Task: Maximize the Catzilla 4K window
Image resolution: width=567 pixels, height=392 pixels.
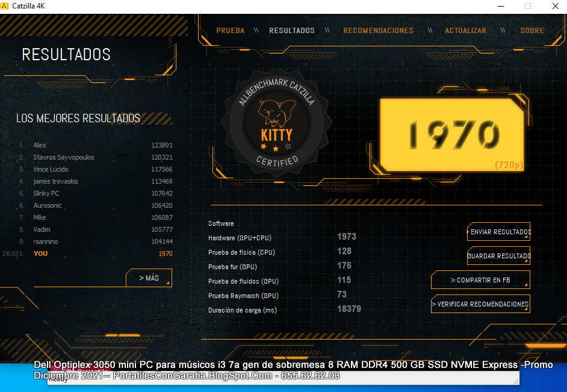Action: (528, 6)
